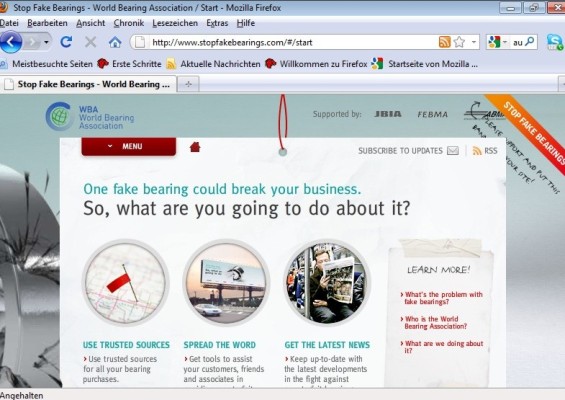Screen dimensions: 565x400
Task: Select the Stop Fake Bearings tab
Action: 88,84
